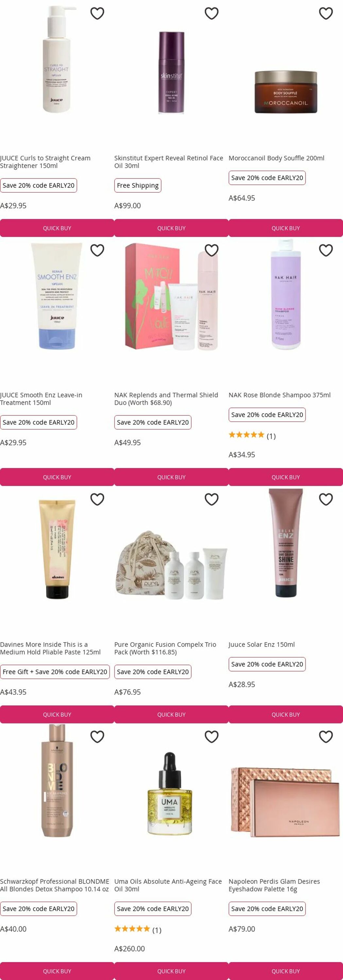Viewport: 343px width, 980px height.
Task: Quick buy NAK Rose Blonde Shampoo 375ml
Action: pos(285,477)
